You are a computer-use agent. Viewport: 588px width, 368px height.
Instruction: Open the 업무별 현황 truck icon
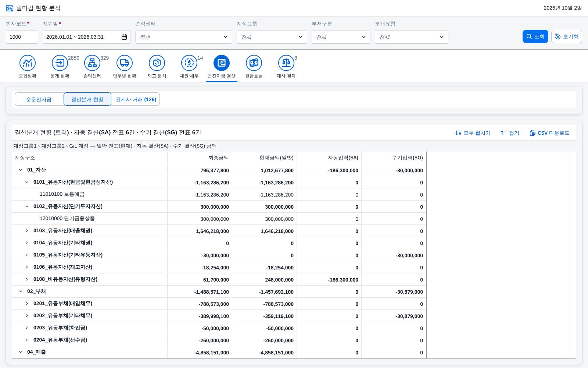coord(125,63)
